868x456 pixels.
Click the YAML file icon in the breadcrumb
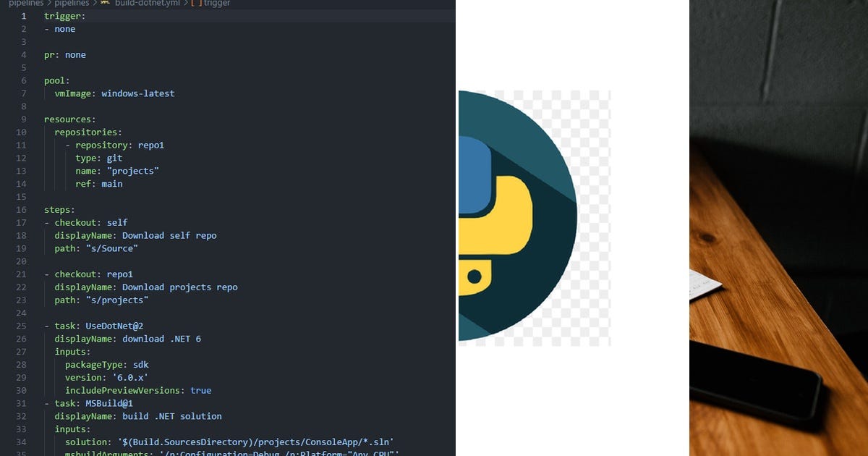[106, 3]
